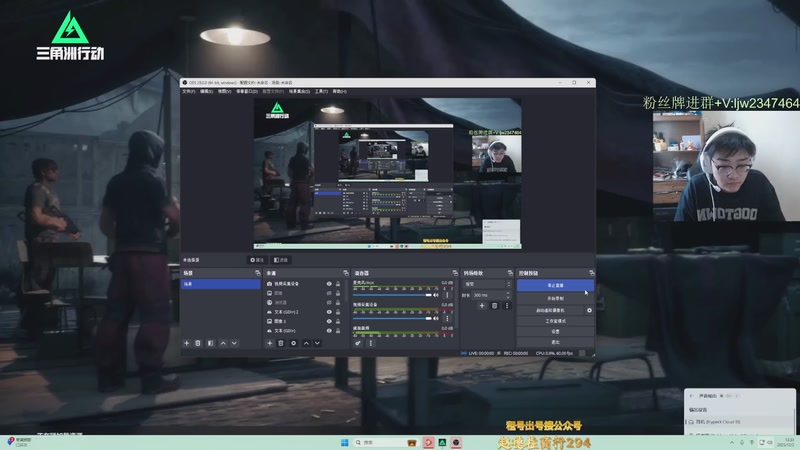Toggle visibility of video capture device source

click(x=329, y=284)
